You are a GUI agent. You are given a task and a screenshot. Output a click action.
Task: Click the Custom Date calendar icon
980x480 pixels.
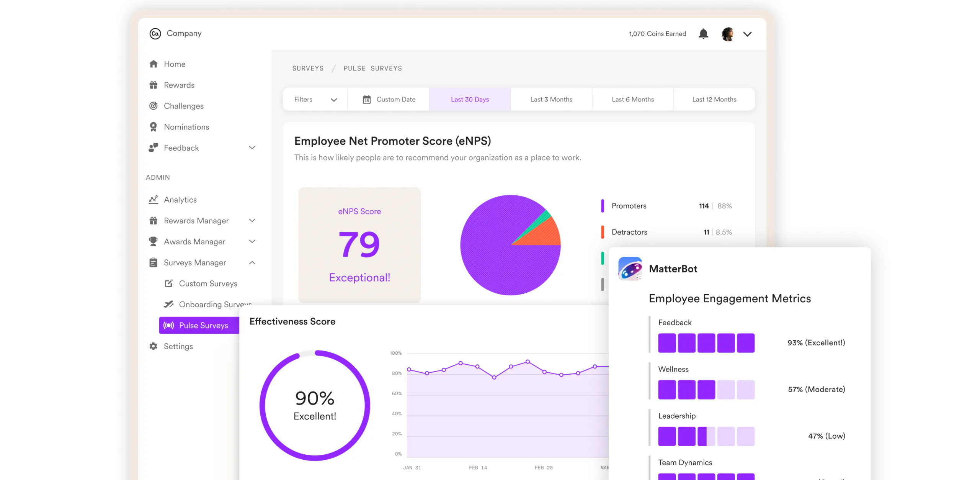[367, 100]
